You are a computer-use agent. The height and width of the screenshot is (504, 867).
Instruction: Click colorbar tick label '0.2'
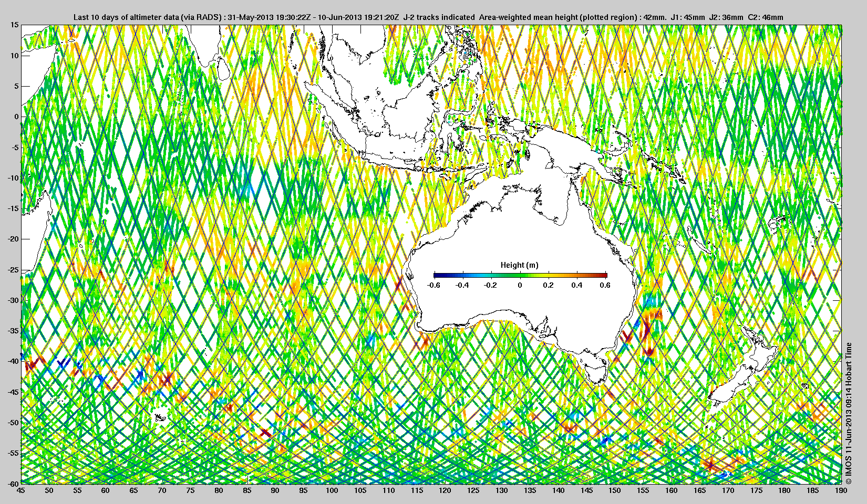(x=548, y=285)
